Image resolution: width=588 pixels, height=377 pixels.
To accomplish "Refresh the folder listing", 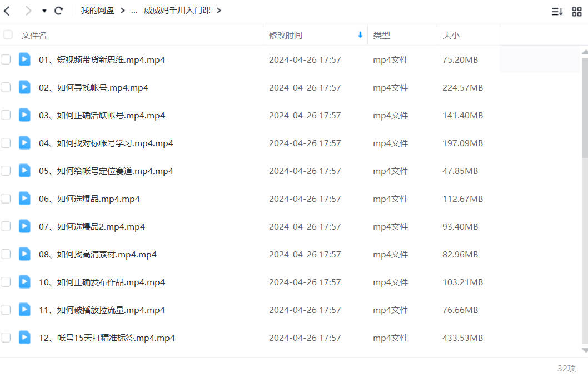I will [x=58, y=11].
